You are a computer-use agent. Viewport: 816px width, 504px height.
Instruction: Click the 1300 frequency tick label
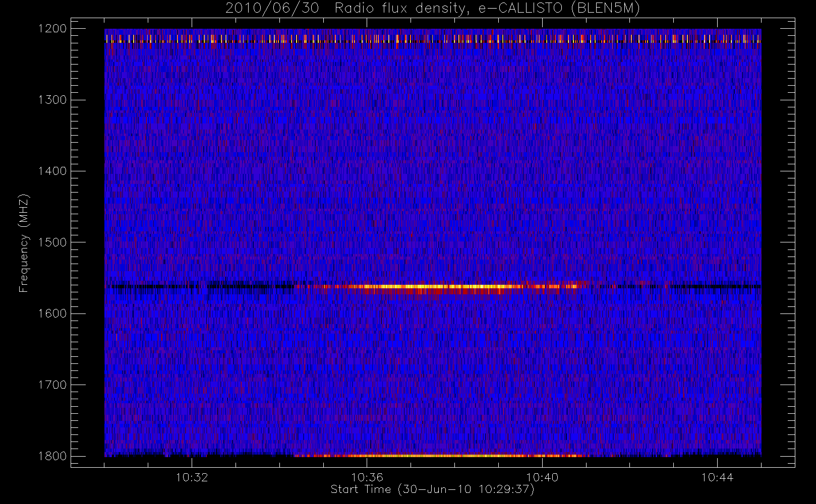[52, 100]
